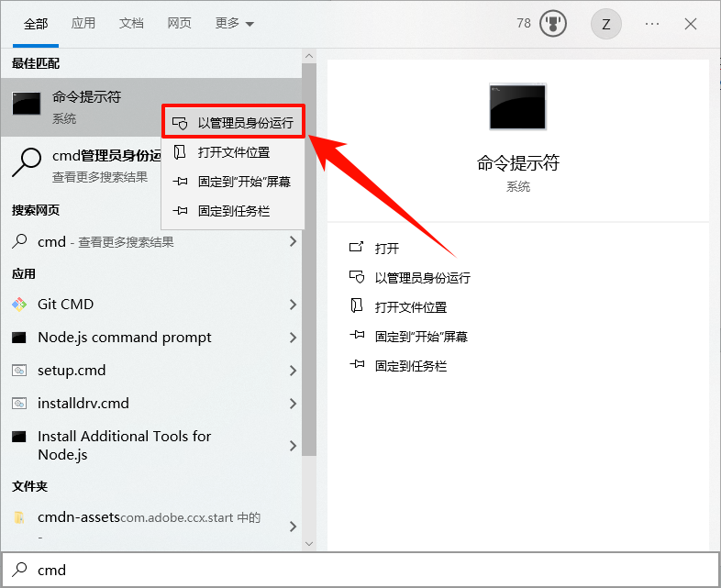Click 打开文件位置 in the right details pane
Viewport: 721px width, 588px height.
(411, 307)
